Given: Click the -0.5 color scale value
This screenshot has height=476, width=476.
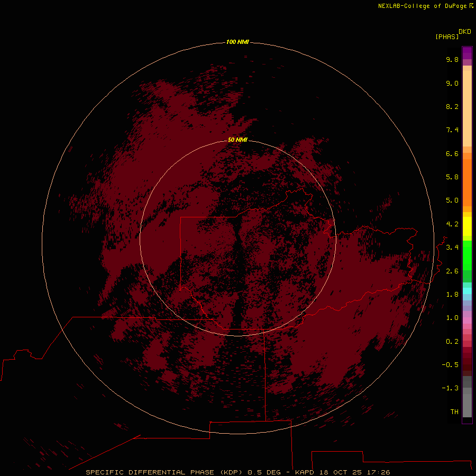Looking at the screenshot, I should (450, 365).
